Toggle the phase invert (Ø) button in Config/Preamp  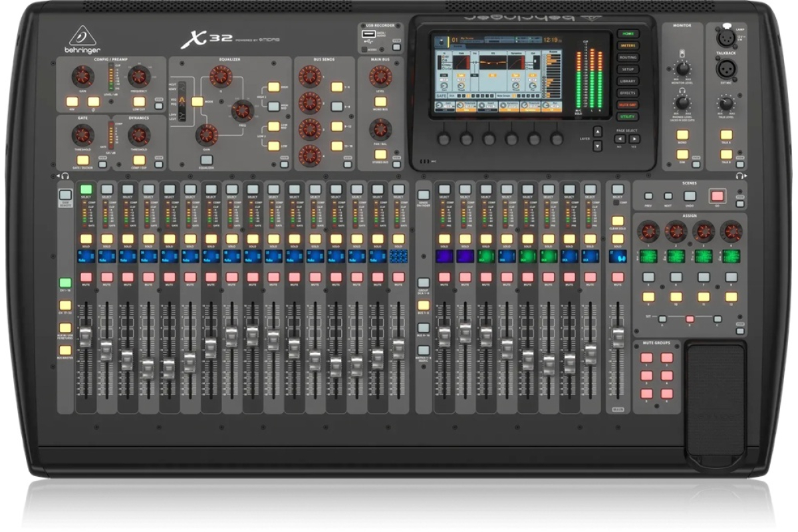tap(93, 102)
